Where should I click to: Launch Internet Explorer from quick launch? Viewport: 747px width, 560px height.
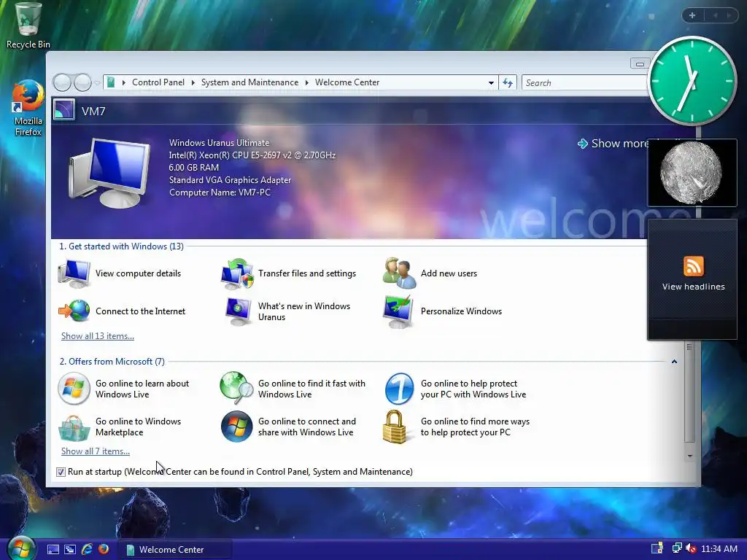pyautogui.click(x=87, y=549)
